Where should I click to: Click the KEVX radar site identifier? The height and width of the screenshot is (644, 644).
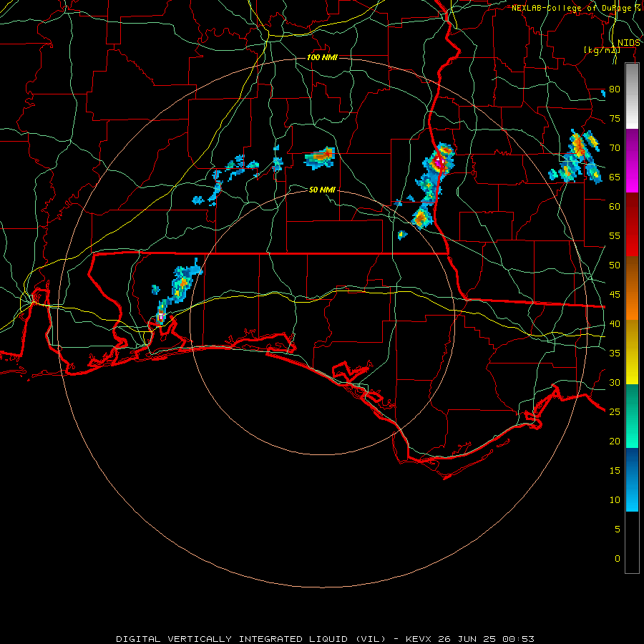point(418,639)
